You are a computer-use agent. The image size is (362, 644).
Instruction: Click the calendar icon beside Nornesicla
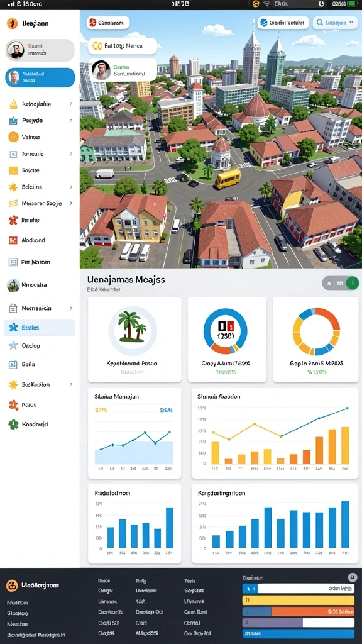(13, 308)
